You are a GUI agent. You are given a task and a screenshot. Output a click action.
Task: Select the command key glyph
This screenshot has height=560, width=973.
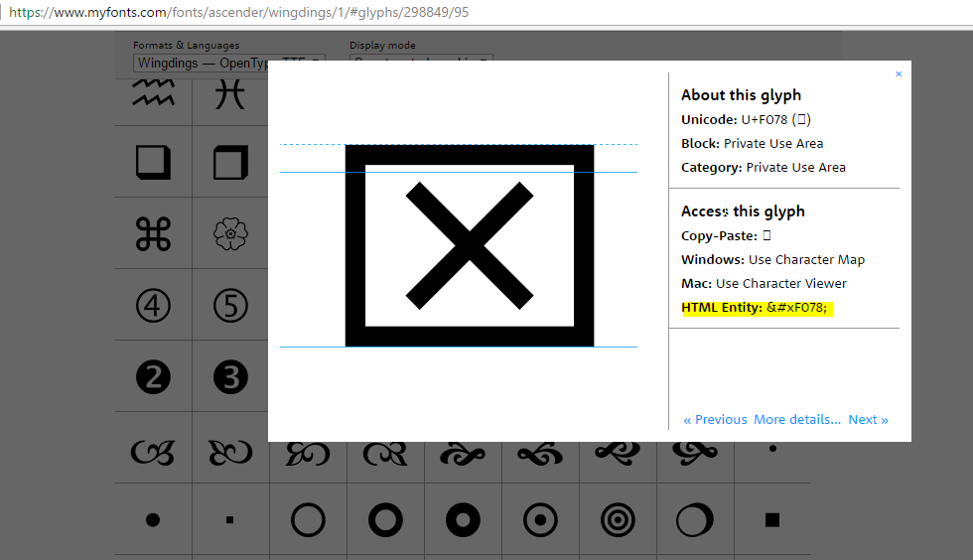[x=153, y=234]
